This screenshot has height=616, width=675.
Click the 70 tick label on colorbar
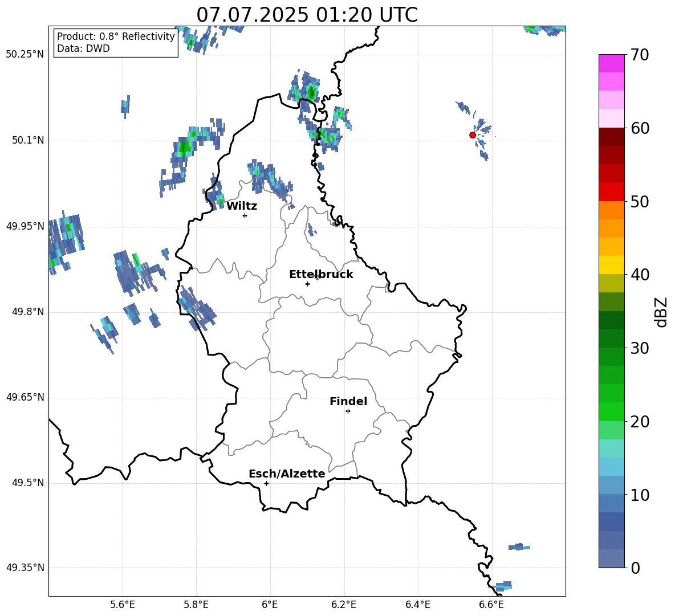click(640, 55)
